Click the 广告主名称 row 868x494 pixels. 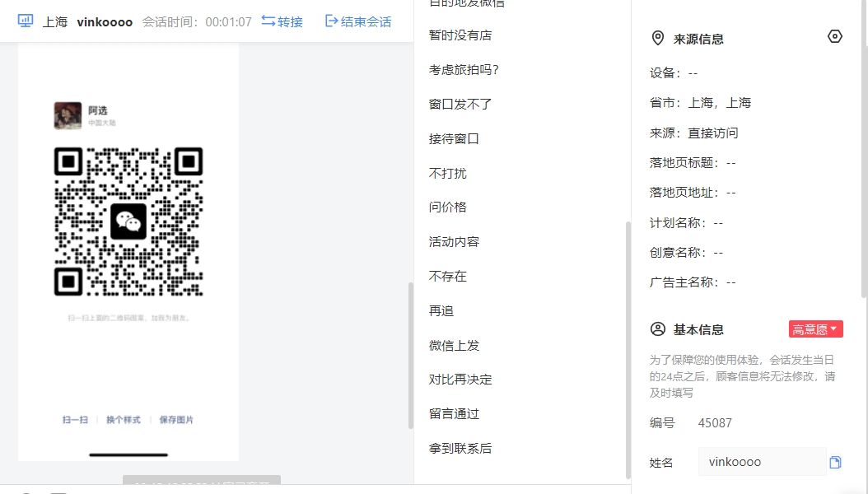(693, 282)
